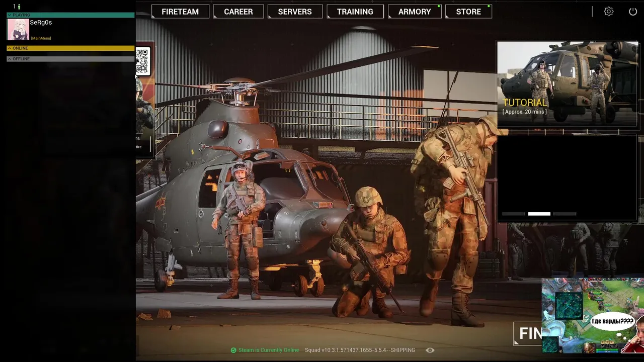Select the highlighted middle carousel indicator
Image resolution: width=644 pixels, height=362 pixels.
539,214
